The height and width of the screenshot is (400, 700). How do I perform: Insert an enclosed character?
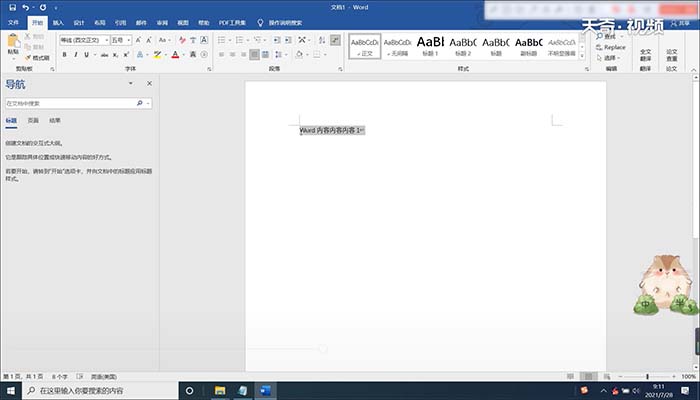[x=204, y=54]
